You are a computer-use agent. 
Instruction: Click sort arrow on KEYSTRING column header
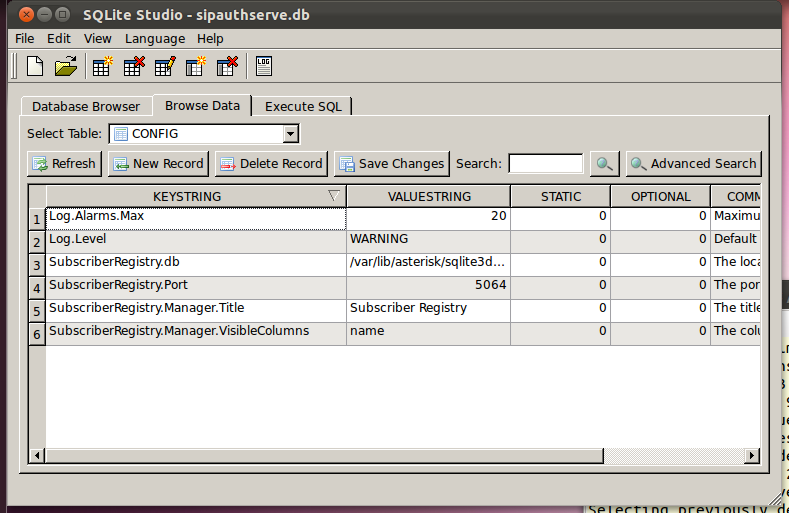pos(334,196)
